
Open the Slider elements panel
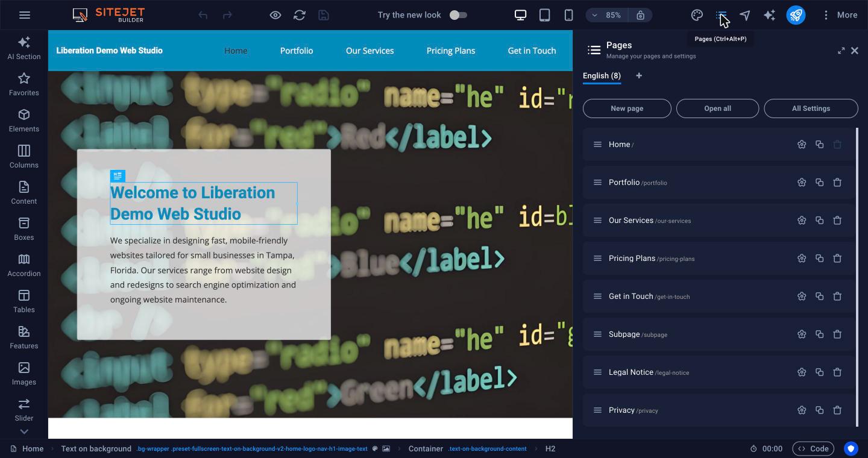coord(24,410)
